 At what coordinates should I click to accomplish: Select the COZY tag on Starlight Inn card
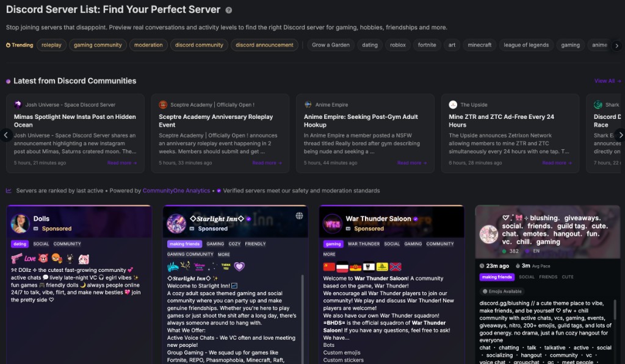(x=234, y=244)
